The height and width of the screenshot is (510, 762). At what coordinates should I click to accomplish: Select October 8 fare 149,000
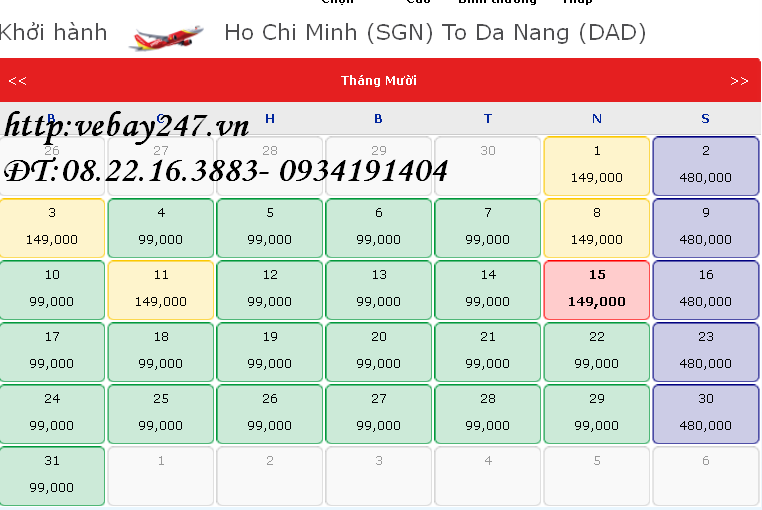pyautogui.click(x=597, y=227)
